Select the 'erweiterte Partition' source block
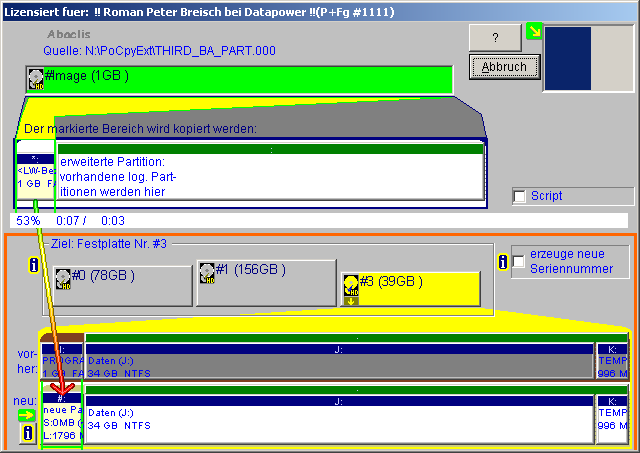Screen dimensions: 640x453 270,175
